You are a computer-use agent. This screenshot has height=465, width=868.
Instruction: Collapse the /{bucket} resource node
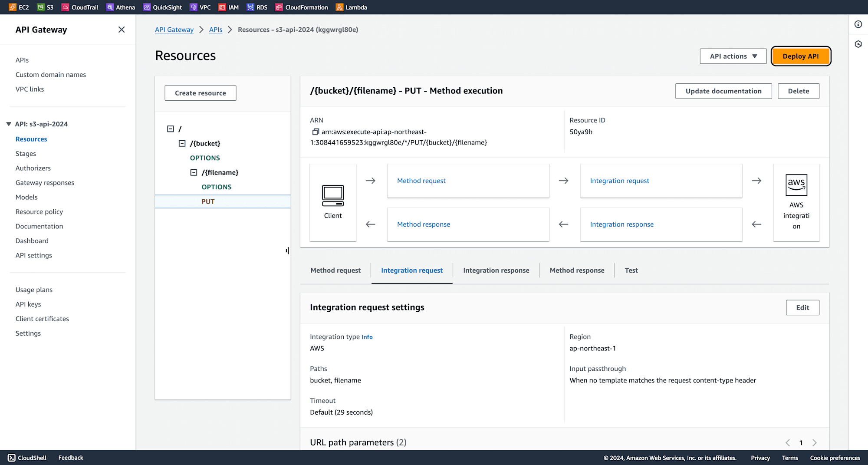click(182, 144)
